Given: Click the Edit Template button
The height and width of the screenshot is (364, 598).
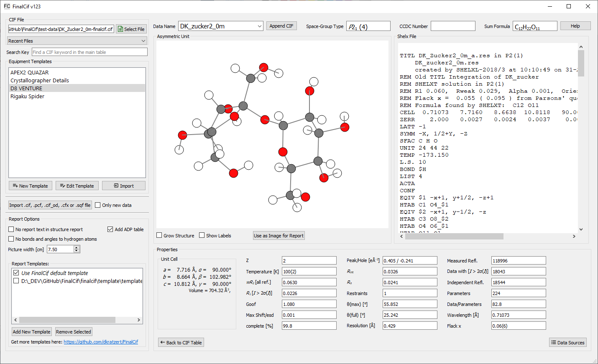Looking at the screenshot, I should (x=77, y=186).
